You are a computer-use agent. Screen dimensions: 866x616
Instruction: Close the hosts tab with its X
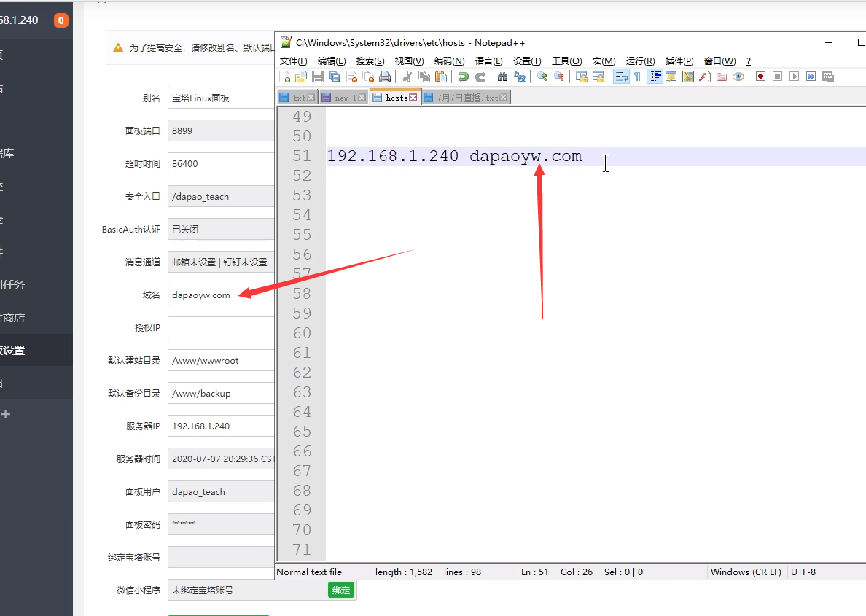413,98
